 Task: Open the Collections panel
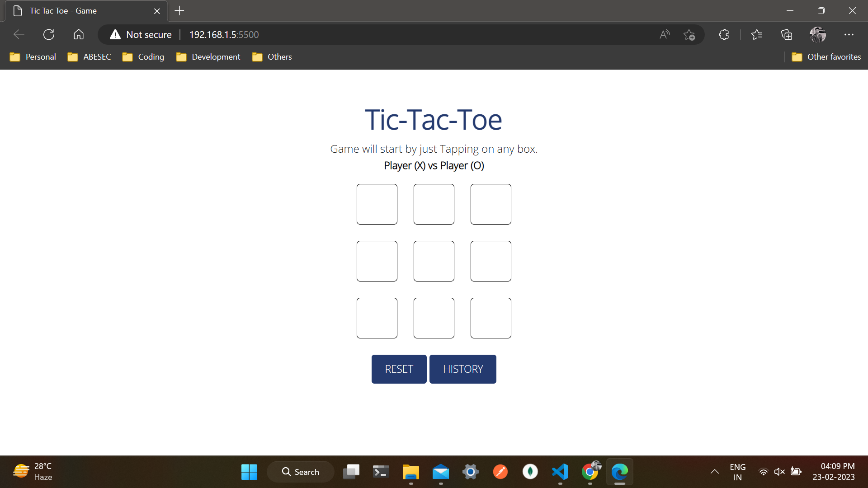787,34
